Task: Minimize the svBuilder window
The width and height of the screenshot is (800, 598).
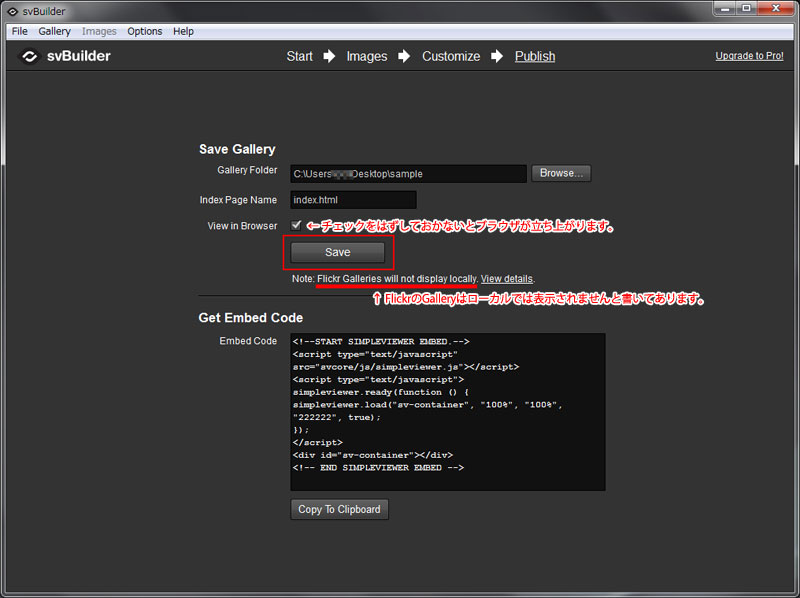Action: coord(725,9)
